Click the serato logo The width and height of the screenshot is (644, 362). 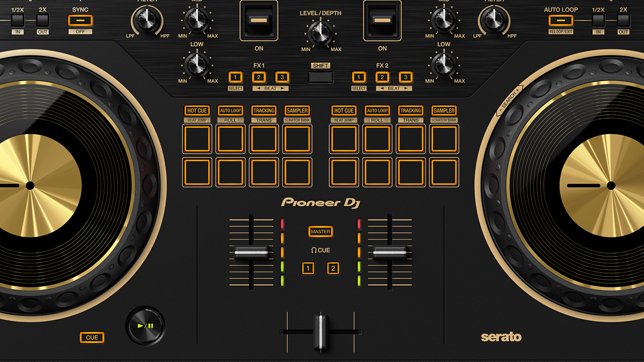tap(501, 337)
